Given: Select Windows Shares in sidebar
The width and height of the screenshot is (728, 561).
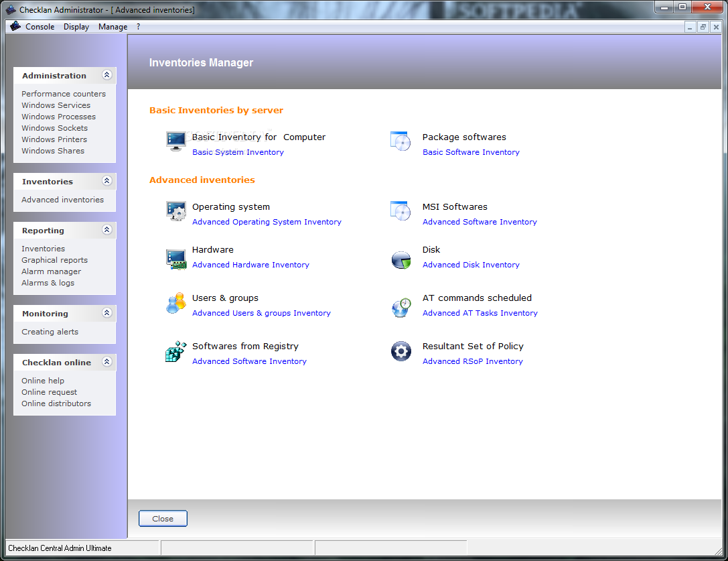Looking at the screenshot, I should [53, 151].
